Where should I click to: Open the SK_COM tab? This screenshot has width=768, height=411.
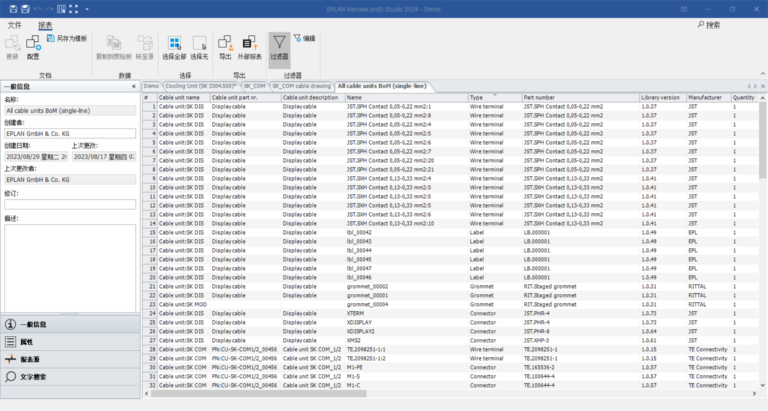point(254,86)
